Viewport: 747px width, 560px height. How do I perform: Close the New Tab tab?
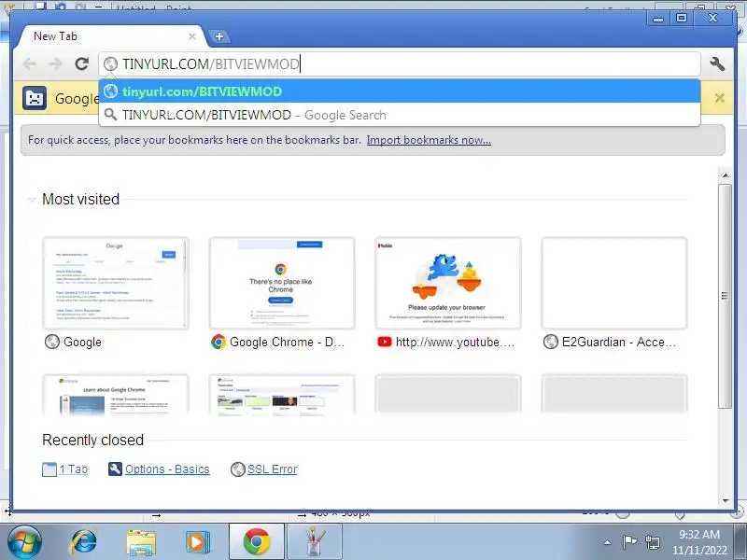(x=192, y=36)
